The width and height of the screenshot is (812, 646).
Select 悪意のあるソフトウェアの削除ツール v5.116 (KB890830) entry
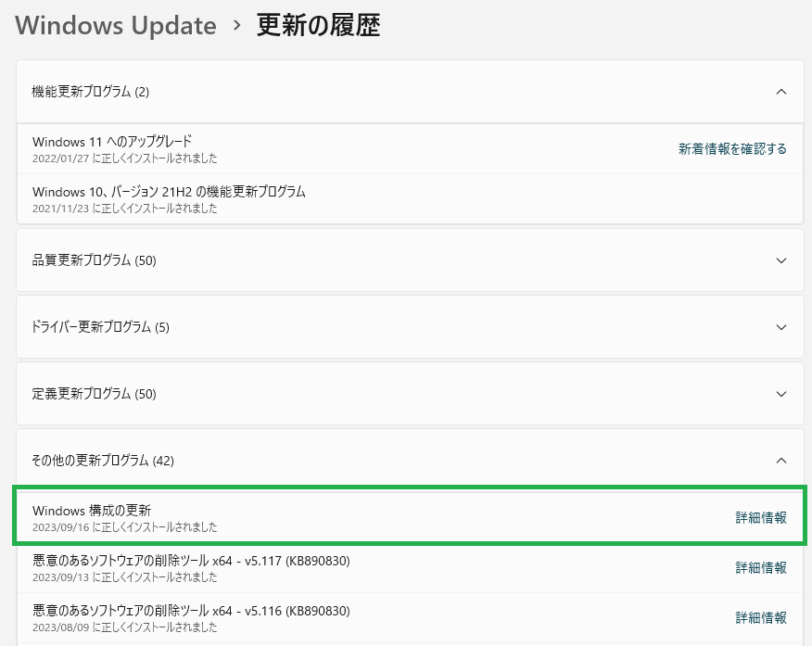[x=410, y=617]
